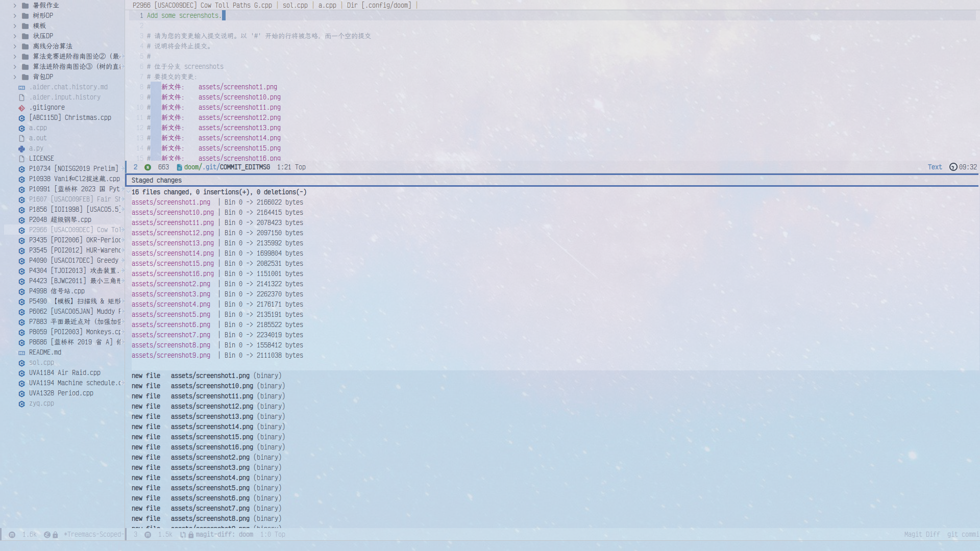The width and height of the screenshot is (980, 551).
Task: Open LICENSE file in the tree
Action: 41,159
